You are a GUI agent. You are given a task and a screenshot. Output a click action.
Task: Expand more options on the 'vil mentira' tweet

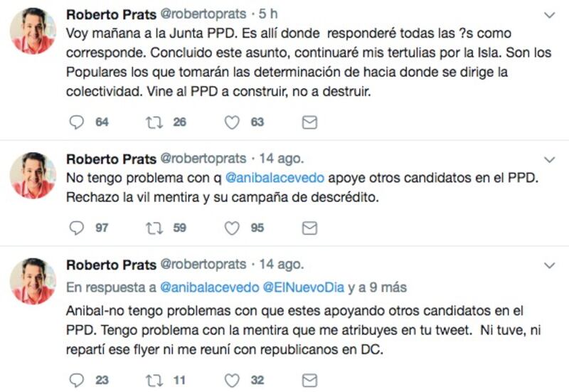coord(549,159)
